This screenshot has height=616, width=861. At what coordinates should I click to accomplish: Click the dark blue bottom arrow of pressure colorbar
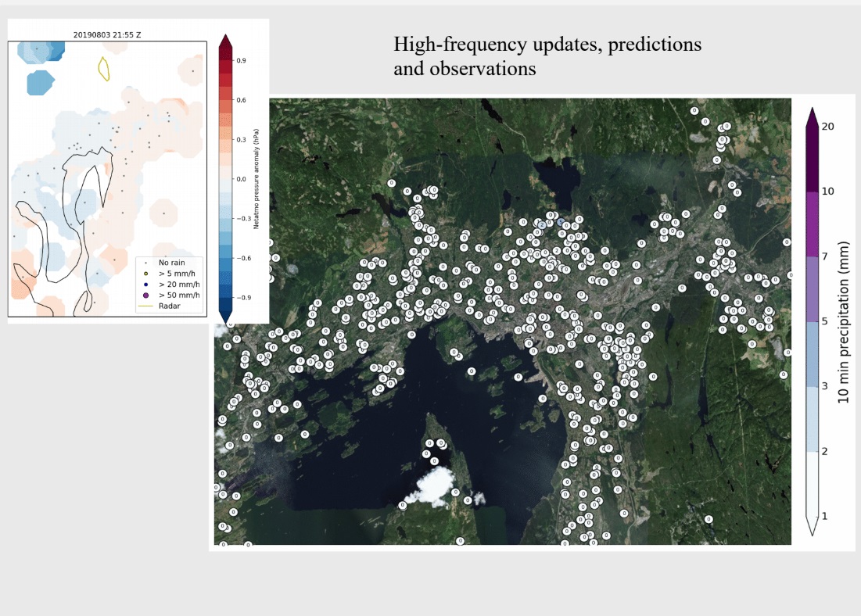(x=226, y=317)
